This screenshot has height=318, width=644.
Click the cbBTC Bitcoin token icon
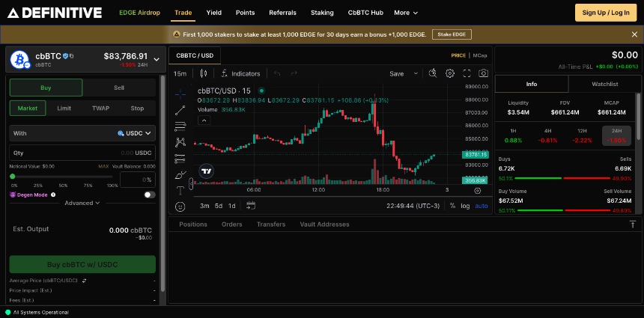(19, 59)
